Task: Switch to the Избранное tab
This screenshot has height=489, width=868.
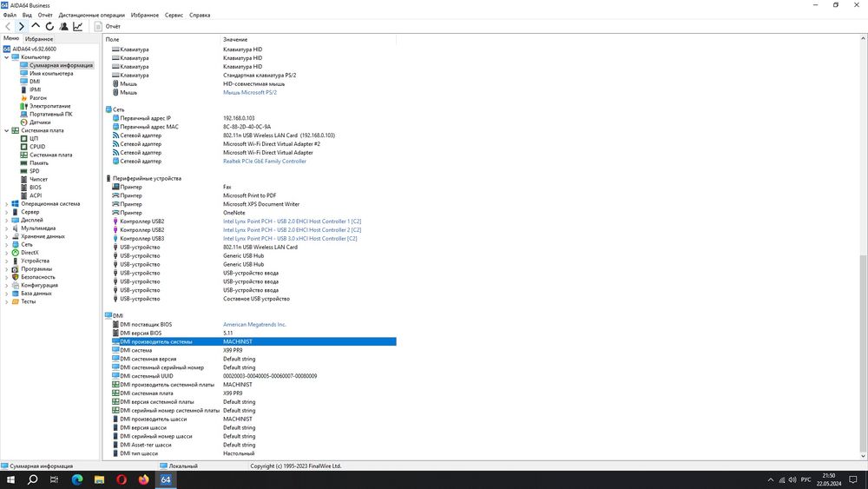Action: click(x=39, y=39)
